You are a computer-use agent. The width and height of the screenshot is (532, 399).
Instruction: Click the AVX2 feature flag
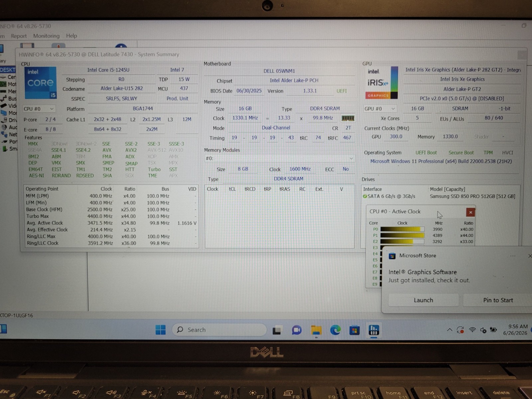point(131,150)
